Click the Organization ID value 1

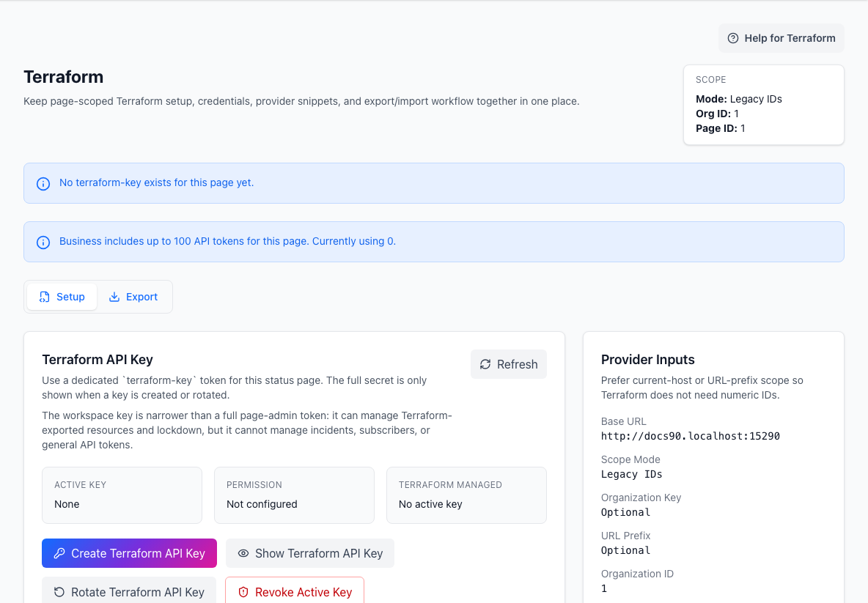[604, 588]
